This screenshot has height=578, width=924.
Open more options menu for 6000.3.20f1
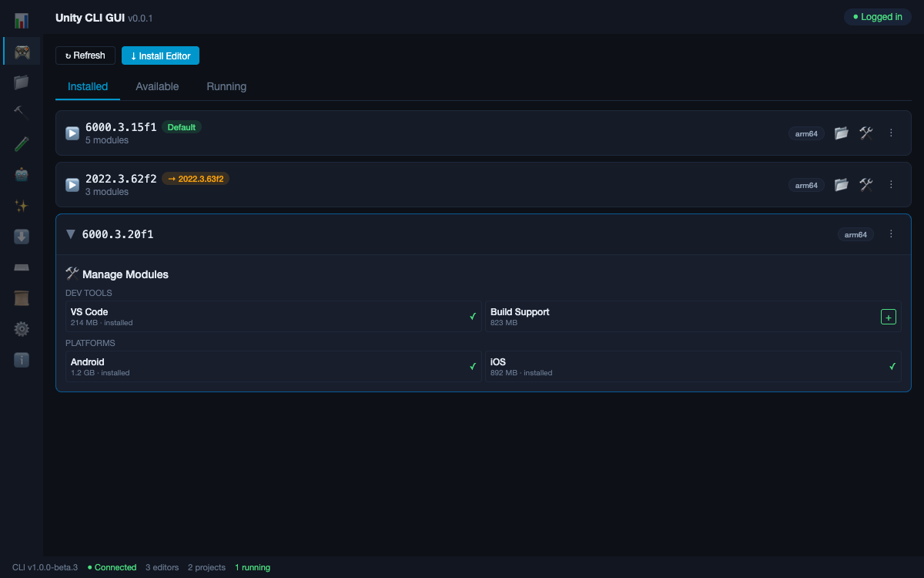click(x=891, y=234)
